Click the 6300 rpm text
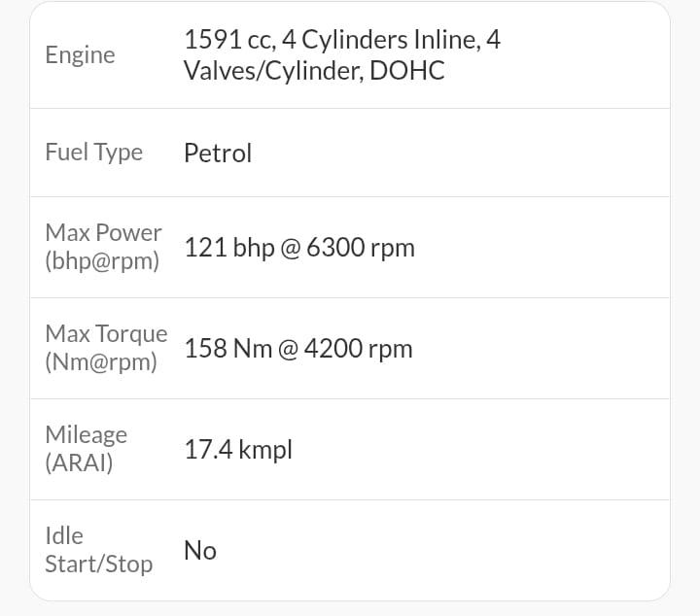Image resolution: width=700 pixels, height=616 pixels. 361,248
